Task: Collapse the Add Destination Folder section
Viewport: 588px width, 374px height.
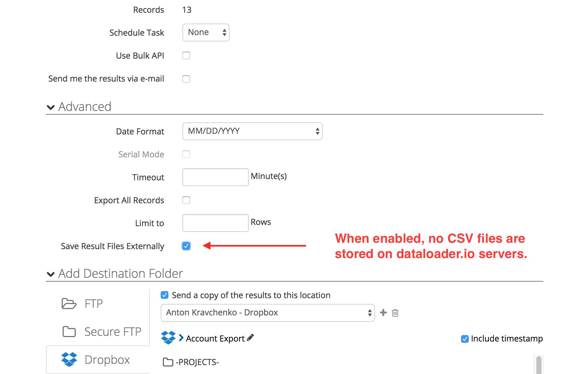Action: tap(51, 274)
